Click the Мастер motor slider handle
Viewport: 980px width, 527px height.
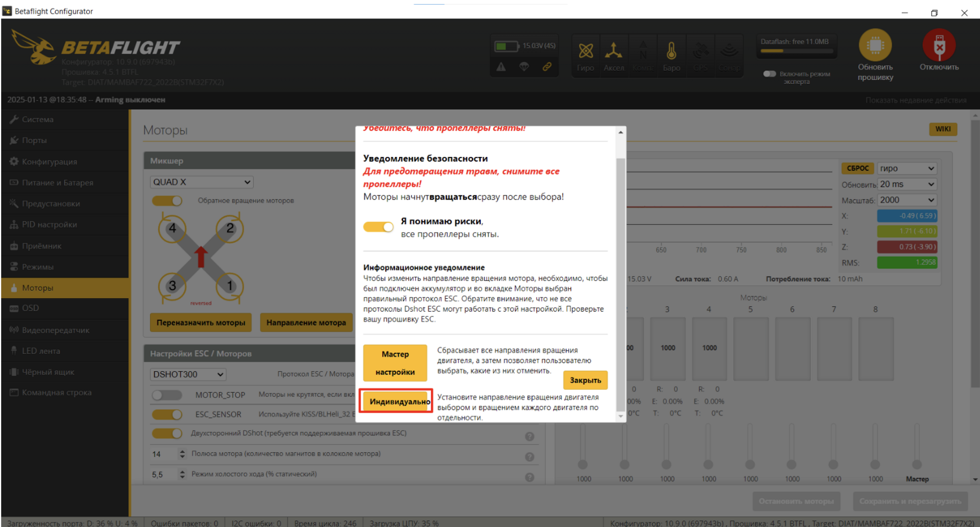(x=917, y=465)
